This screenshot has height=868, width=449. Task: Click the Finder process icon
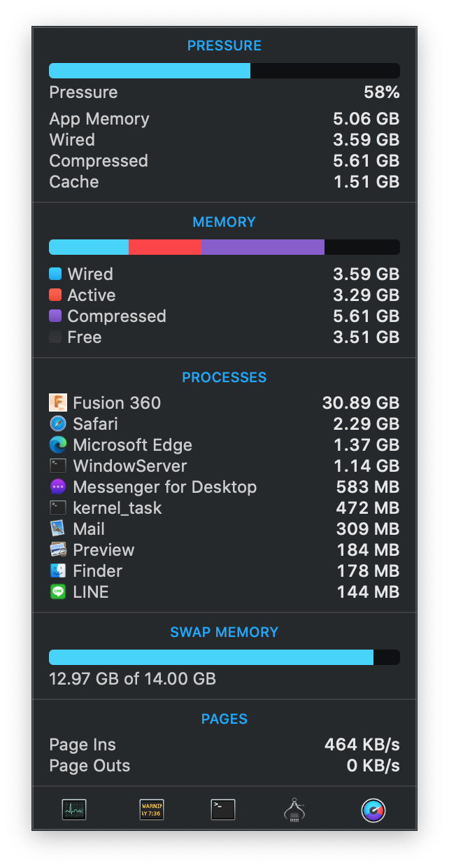coord(58,571)
